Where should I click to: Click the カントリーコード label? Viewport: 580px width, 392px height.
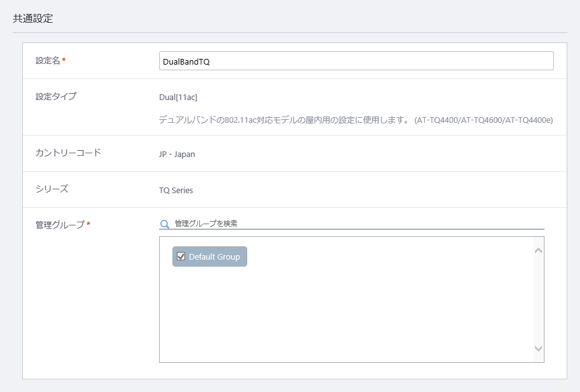[x=68, y=153]
